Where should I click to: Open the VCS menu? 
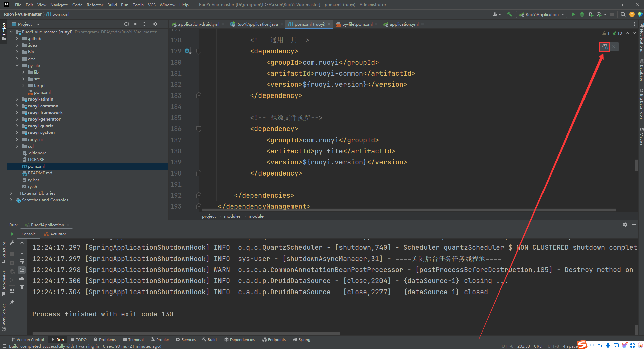pos(152,5)
